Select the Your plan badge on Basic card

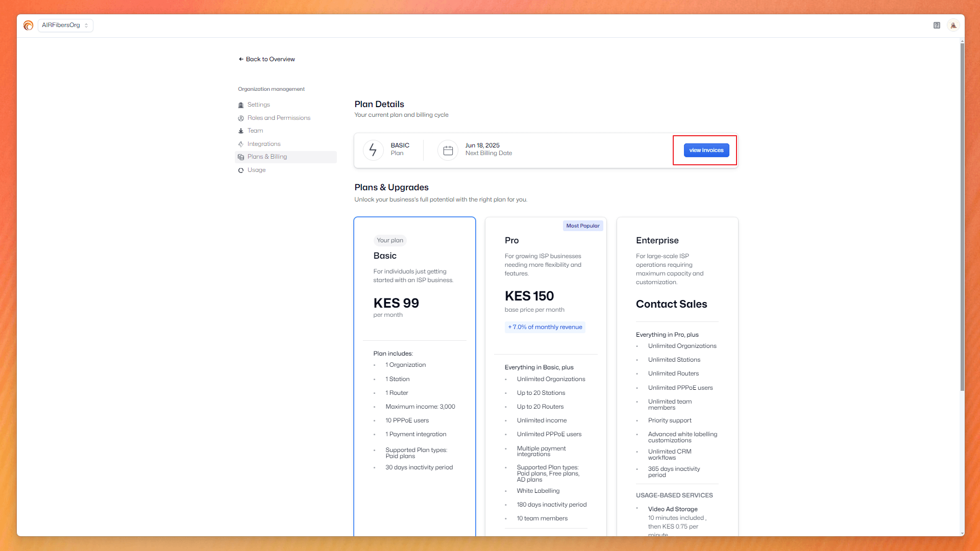[x=389, y=240]
